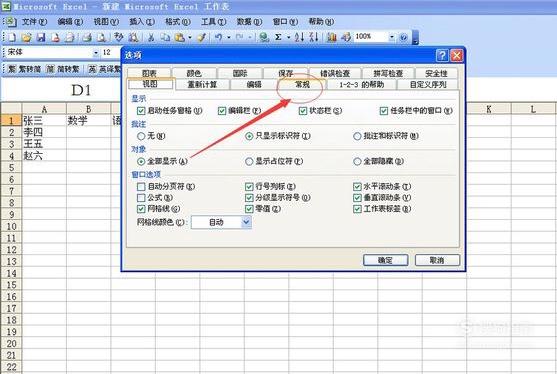Viewport: 557px width, 374px height.
Task: Open the Error Checking (错误检查) tab
Action: (x=335, y=73)
